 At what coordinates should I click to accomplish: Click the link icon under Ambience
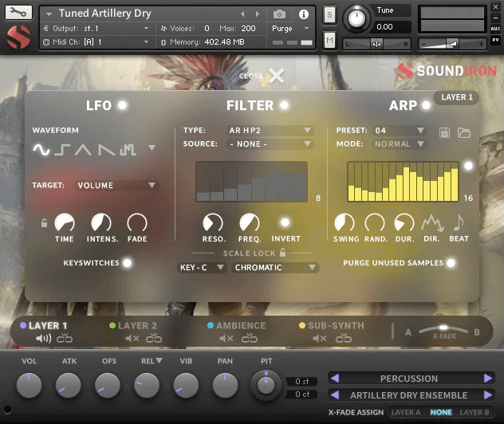tap(250, 338)
